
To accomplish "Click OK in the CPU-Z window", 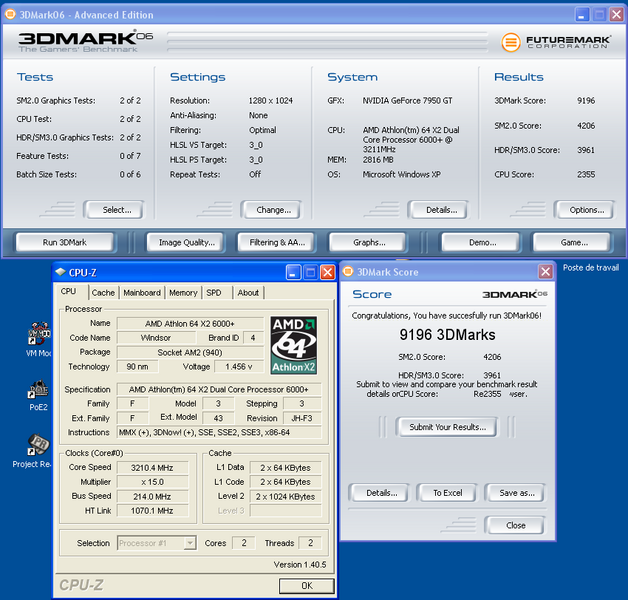I will pyautogui.click(x=307, y=586).
